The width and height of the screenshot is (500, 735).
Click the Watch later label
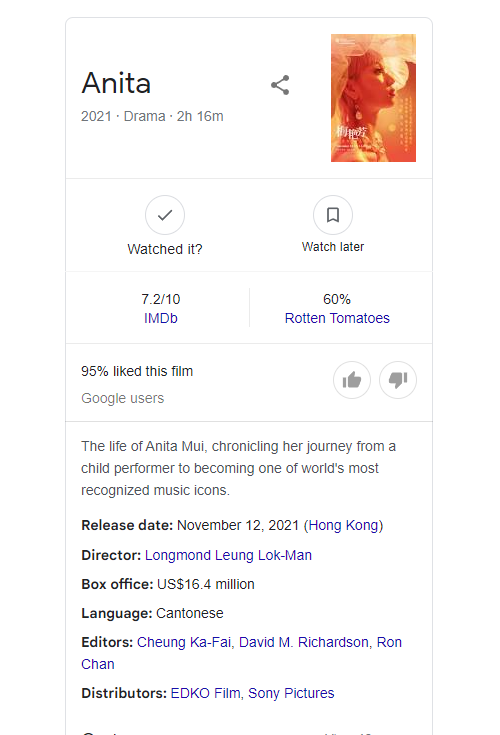[333, 247]
